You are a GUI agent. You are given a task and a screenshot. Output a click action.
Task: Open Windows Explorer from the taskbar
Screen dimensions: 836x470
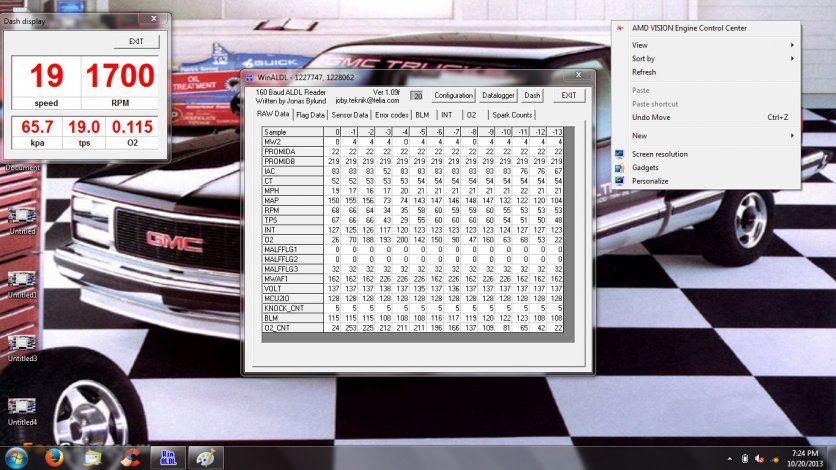[92, 458]
